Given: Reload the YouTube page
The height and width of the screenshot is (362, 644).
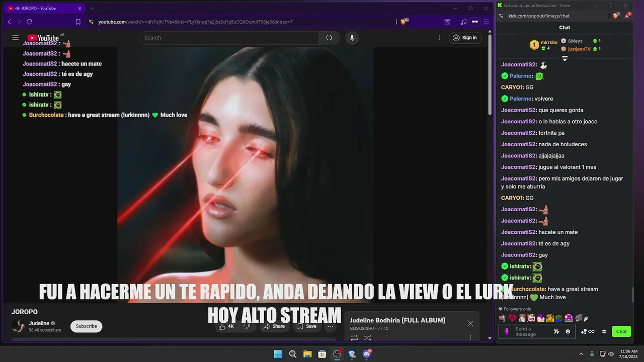Looking at the screenshot, I should click(29, 22).
